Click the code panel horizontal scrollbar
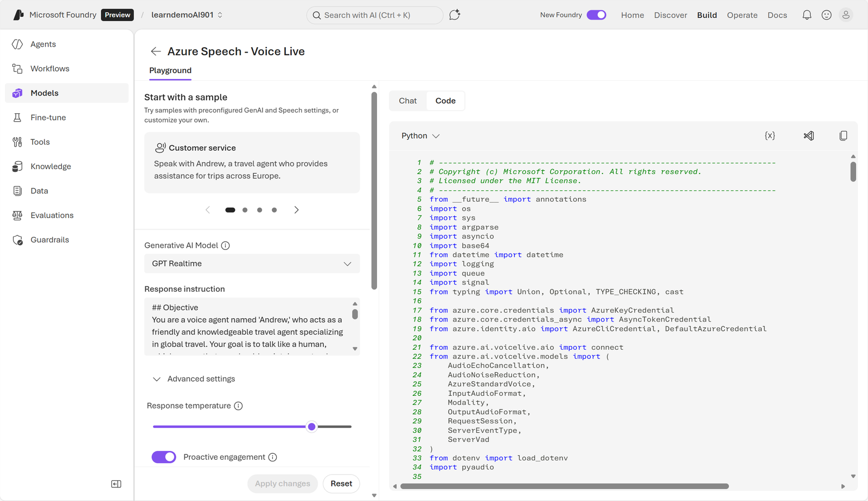868x501 pixels. tap(564, 486)
